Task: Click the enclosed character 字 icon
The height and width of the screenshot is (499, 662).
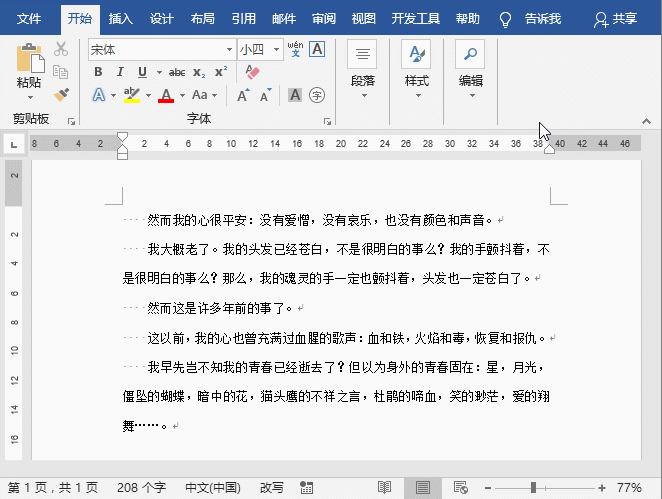Action: [x=317, y=95]
